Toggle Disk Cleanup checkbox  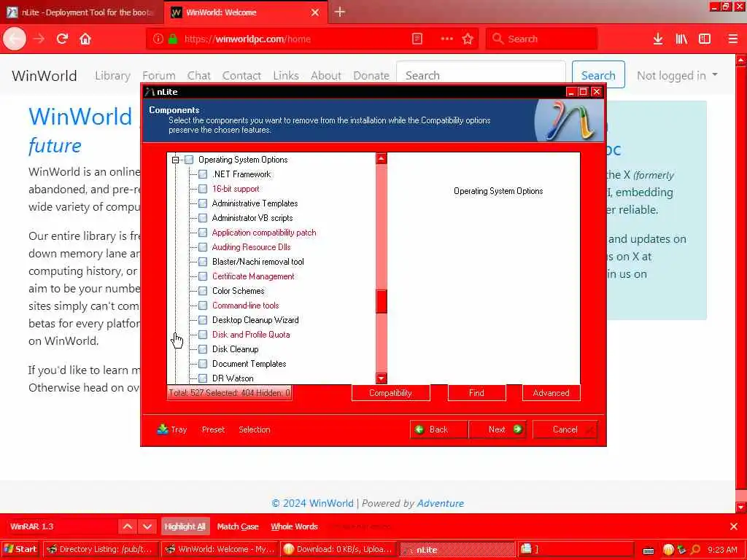tap(203, 349)
